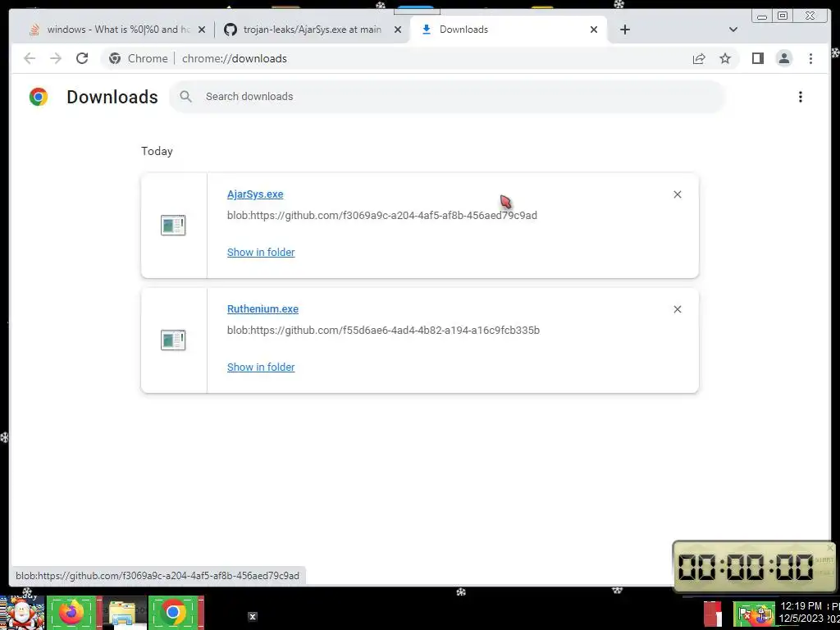This screenshot has width=840, height=630.
Task: Show Ruthenium.exe in folder
Action: tap(261, 367)
